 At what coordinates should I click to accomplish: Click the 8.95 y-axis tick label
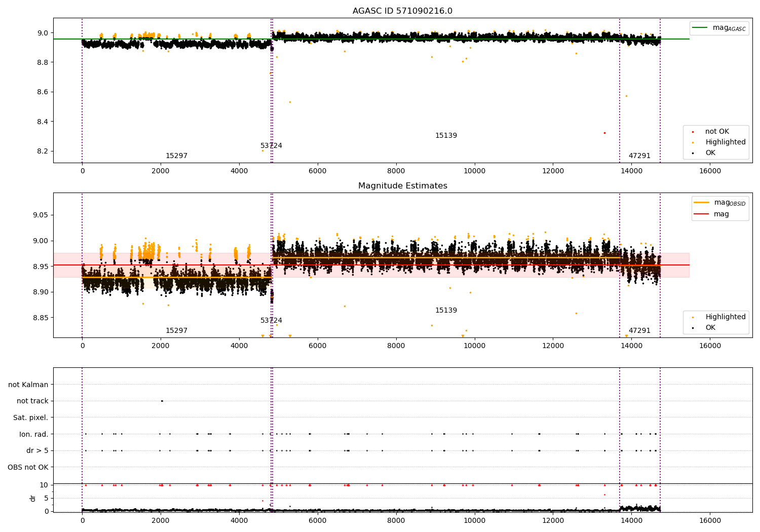coord(40,267)
